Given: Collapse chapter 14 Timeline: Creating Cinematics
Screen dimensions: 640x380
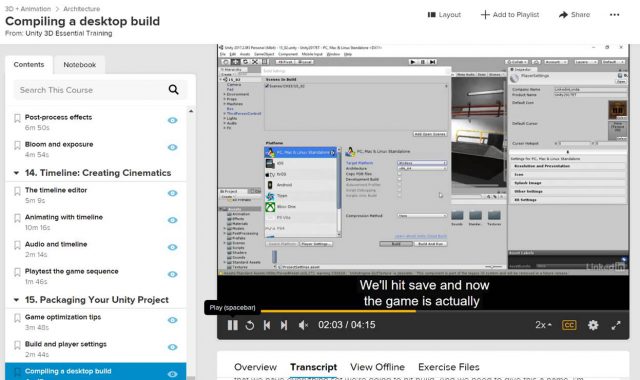Looking at the screenshot, I should click(16, 173).
